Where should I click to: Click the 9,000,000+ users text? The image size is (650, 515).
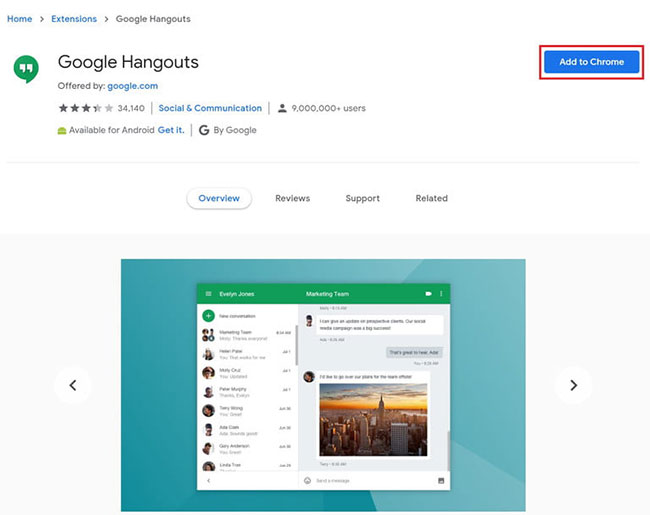(329, 108)
